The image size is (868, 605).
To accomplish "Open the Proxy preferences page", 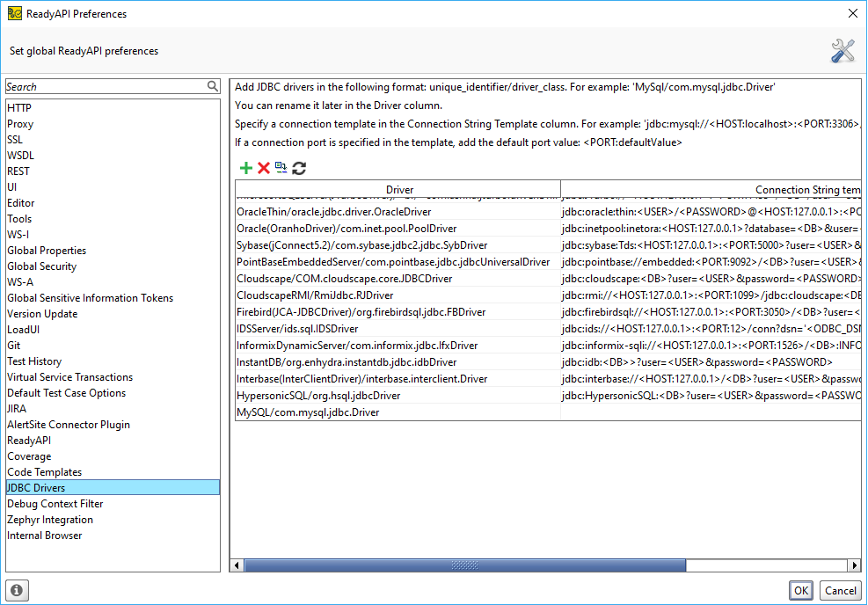I will (x=113, y=124).
